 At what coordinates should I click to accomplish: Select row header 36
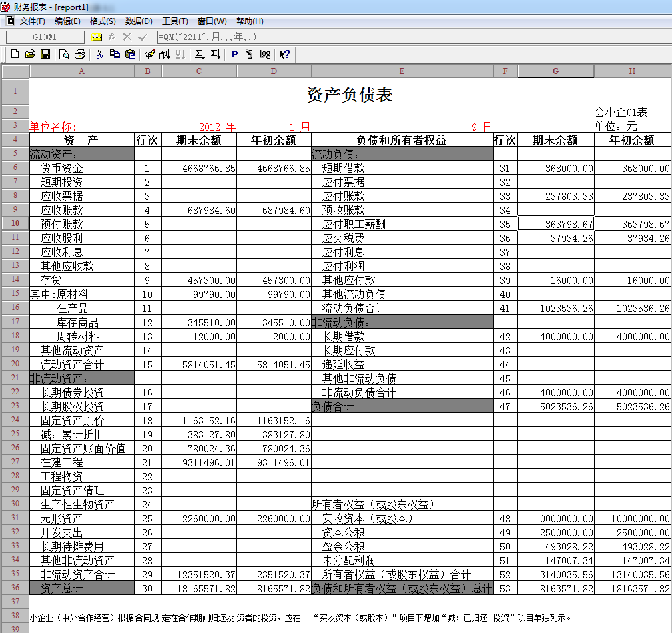tap(15, 588)
